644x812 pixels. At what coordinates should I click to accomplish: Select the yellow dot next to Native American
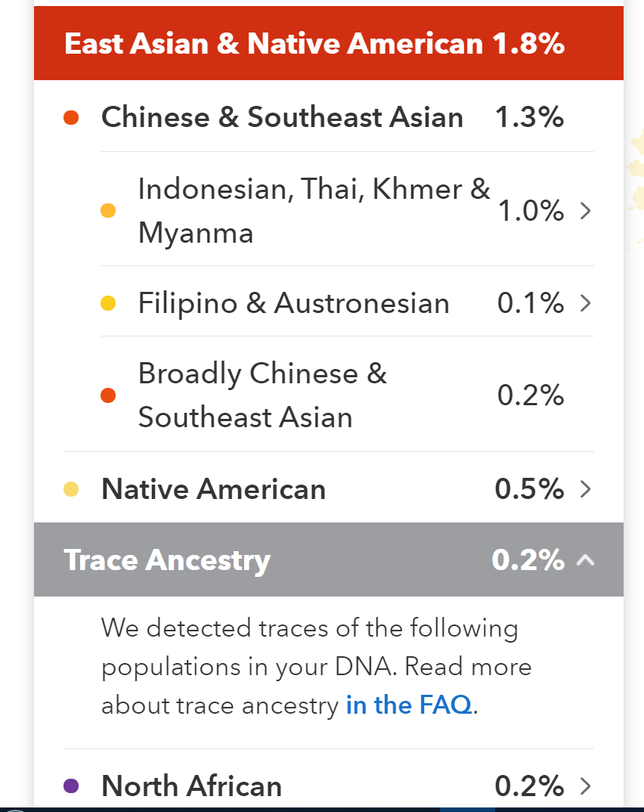point(72,488)
